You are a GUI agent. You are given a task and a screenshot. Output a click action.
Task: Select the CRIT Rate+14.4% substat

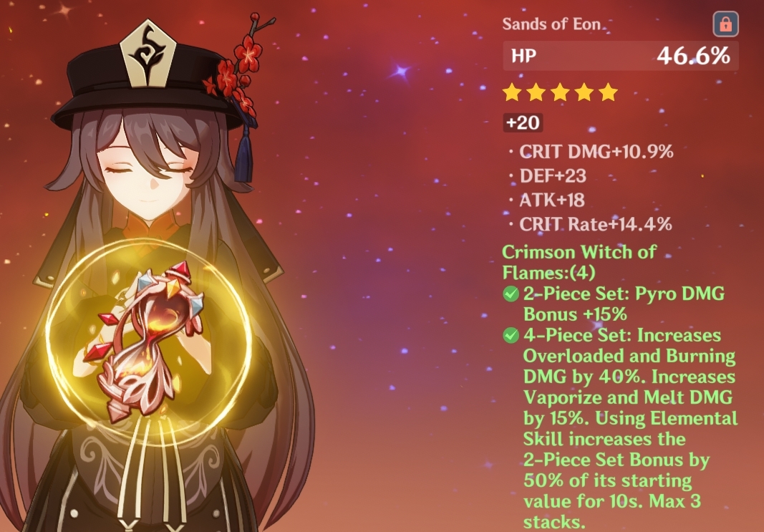[596, 224]
